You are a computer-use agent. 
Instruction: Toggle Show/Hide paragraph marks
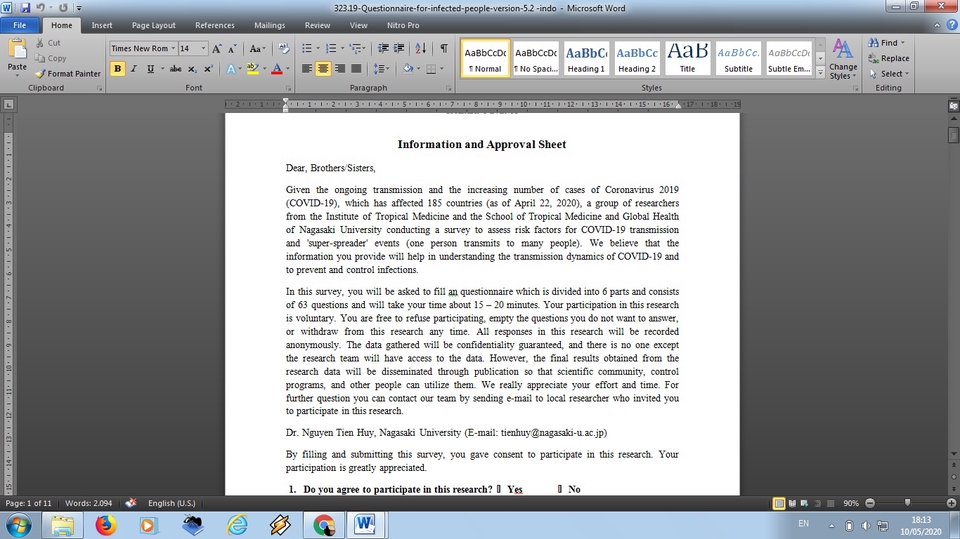(444, 48)
